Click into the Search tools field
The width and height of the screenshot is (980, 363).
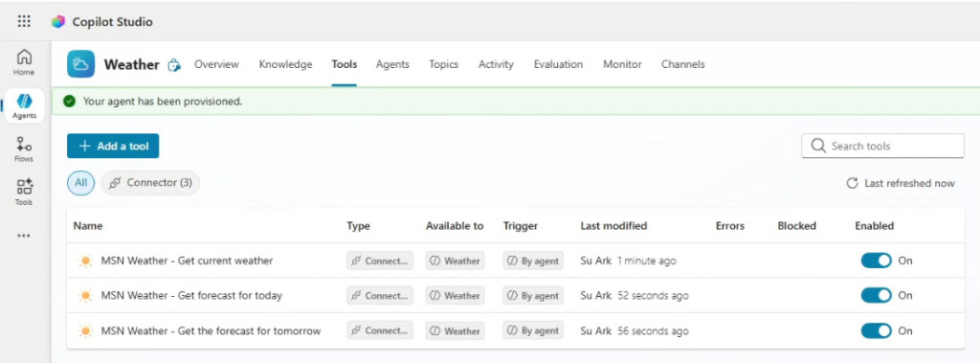tap(882, 146)
